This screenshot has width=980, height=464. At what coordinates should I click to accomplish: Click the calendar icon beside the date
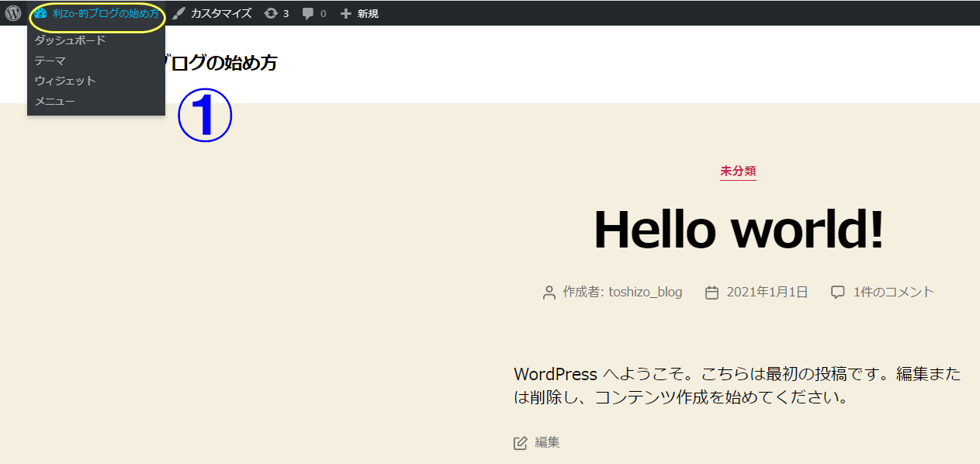click(712, 293)
